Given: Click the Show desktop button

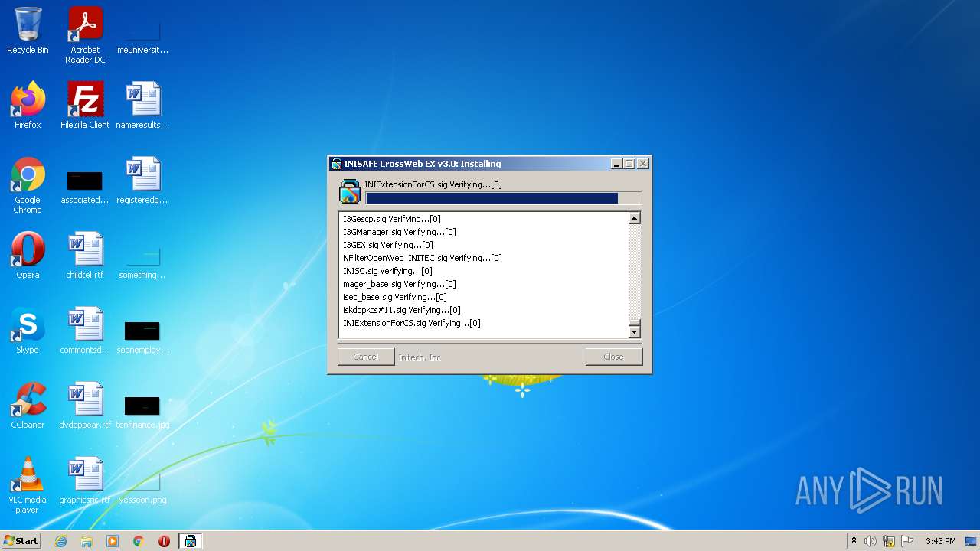Looking at the screenshot, I should click(972, 541).
